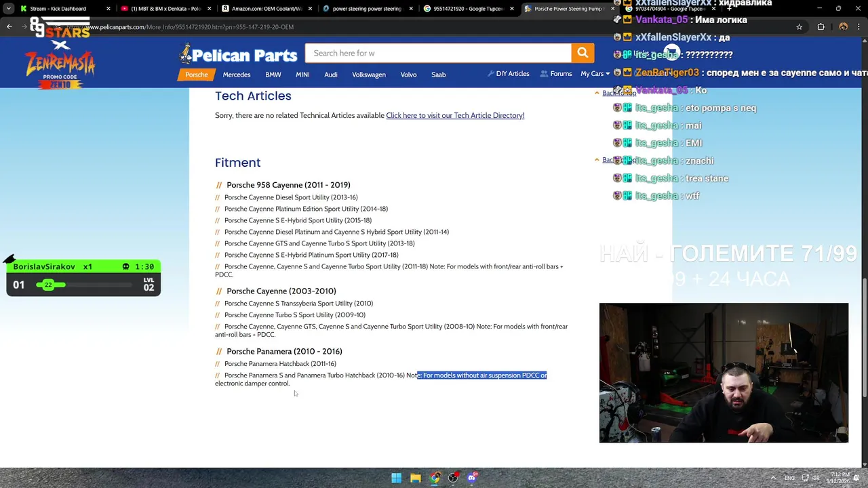Open Discord from the taskbar
This screenshot has width=868, height=488.
click(472, 478)
